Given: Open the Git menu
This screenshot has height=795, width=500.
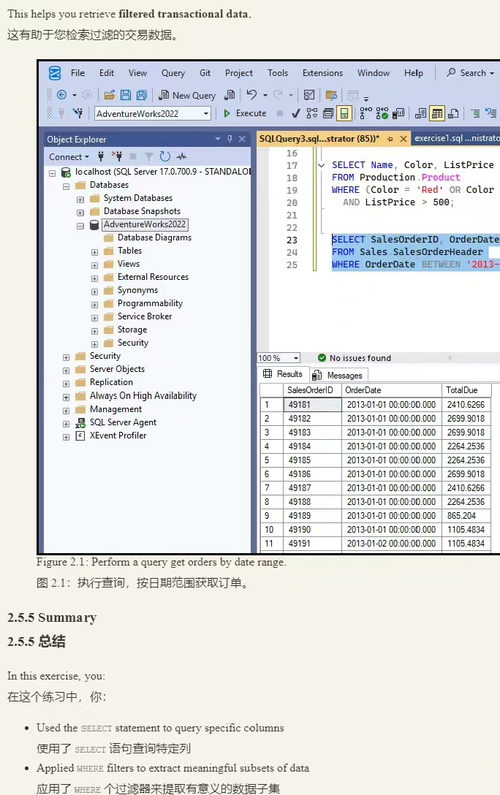Looking at the screenshot, I should click(x=205, y=73).
